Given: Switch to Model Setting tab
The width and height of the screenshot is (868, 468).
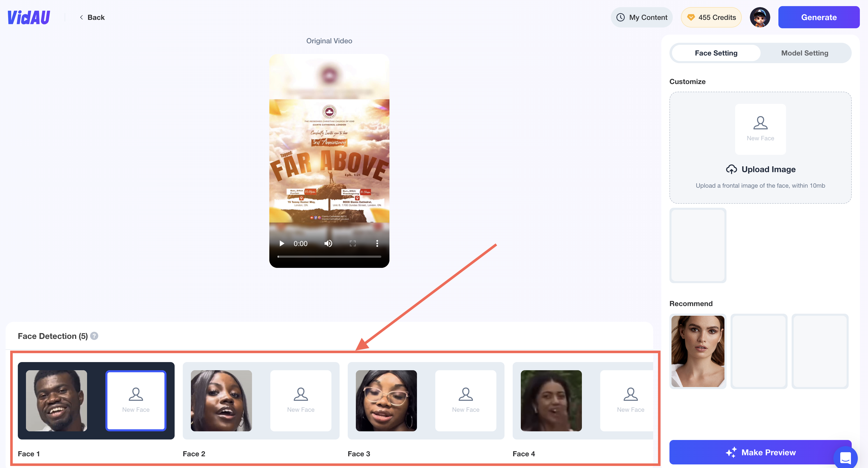Looking at the screenshot, I should (x=805, y=52).
